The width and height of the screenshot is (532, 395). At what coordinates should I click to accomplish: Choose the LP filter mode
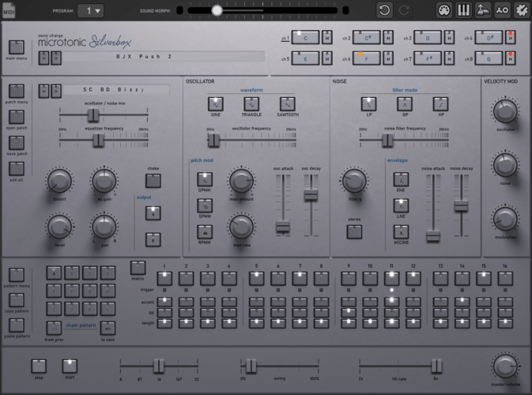pos(369,104)
